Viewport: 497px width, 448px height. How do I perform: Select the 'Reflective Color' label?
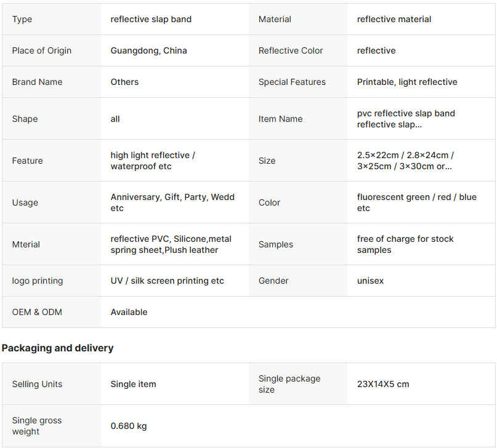[291, 50]
